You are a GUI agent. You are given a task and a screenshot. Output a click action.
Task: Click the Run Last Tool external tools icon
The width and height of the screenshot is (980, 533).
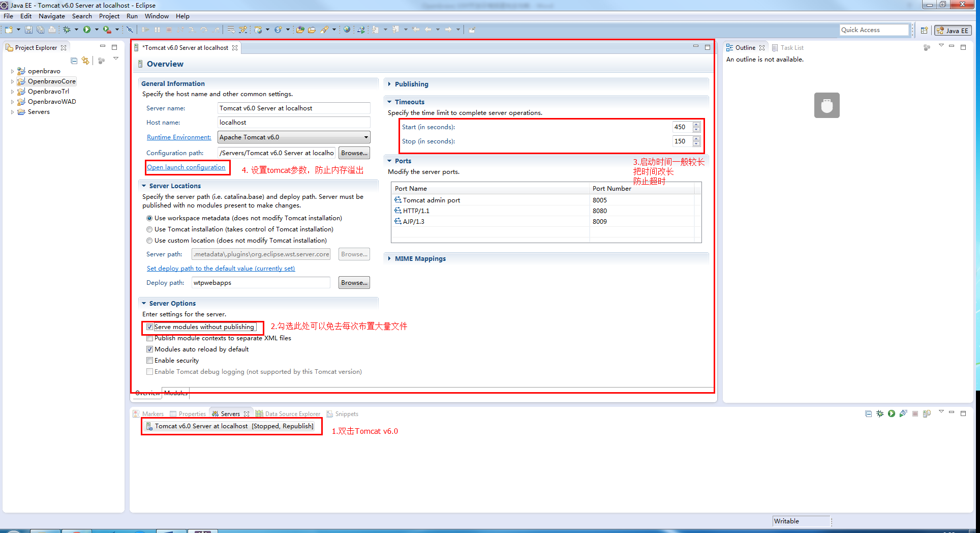107,29
